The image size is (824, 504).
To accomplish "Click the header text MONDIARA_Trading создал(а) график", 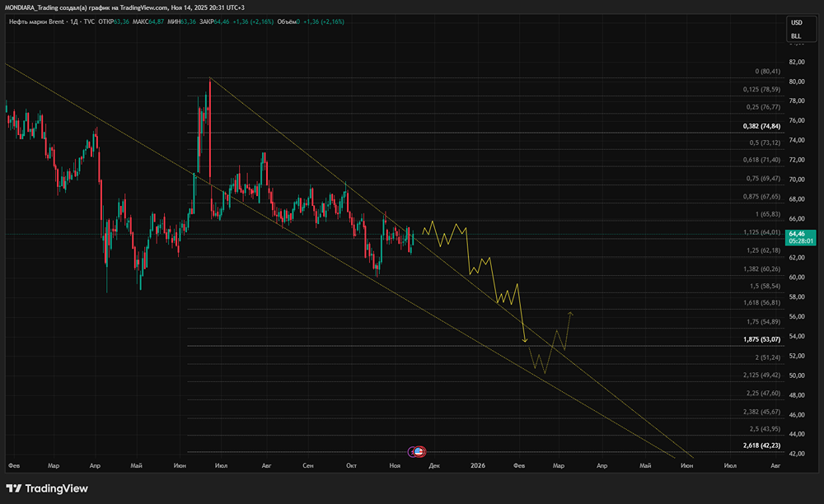I will coord(56,7).
